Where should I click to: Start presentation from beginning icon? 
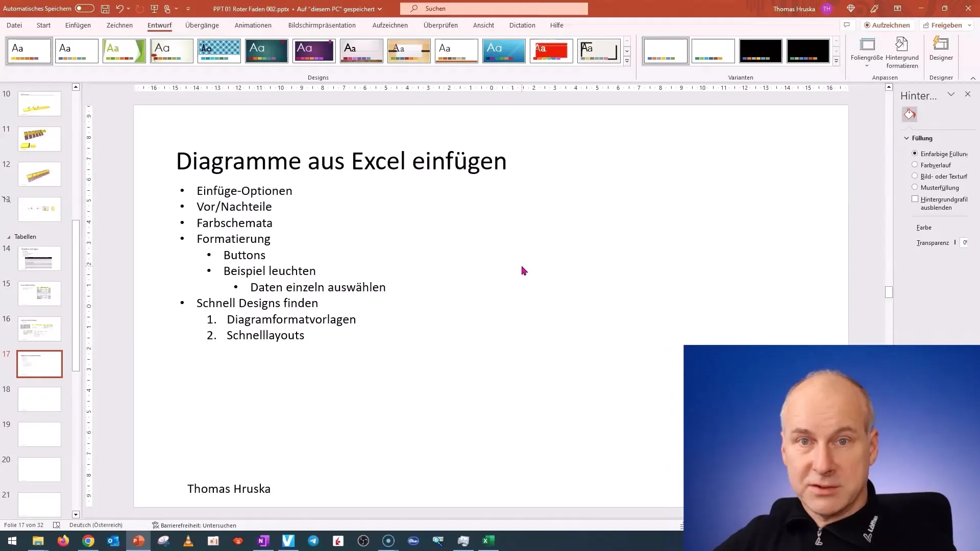coord(154,9)
